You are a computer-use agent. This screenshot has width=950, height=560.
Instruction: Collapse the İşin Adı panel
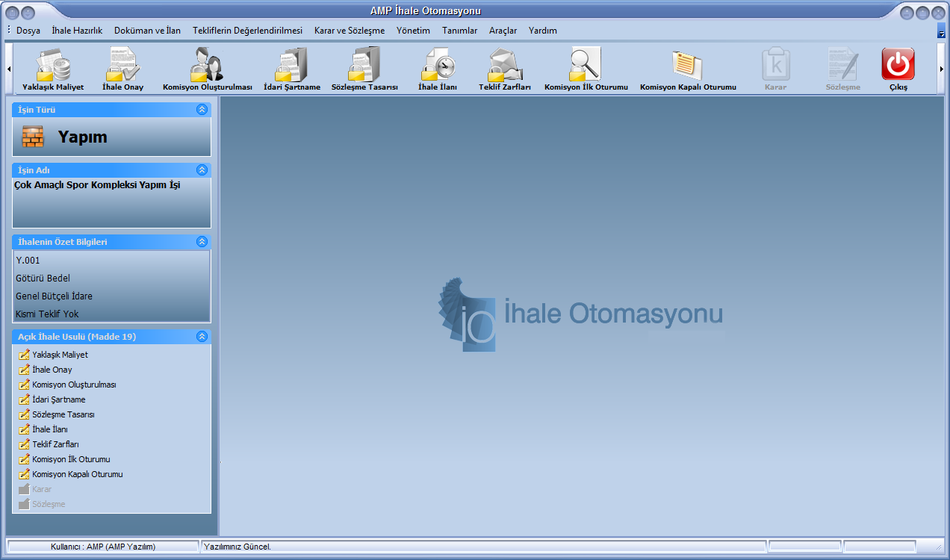click(x=202, y=170)
